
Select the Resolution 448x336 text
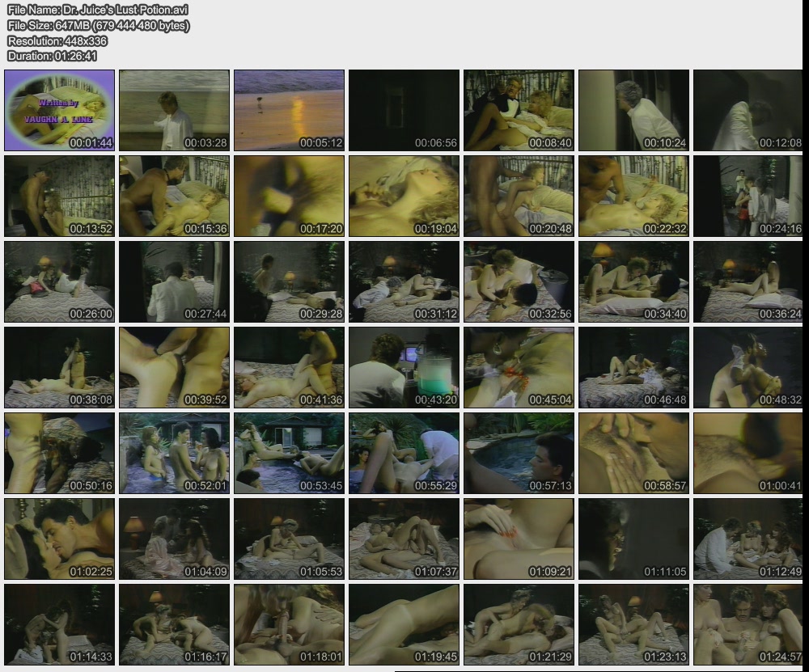pyautogui.click(x=57, y=40)
